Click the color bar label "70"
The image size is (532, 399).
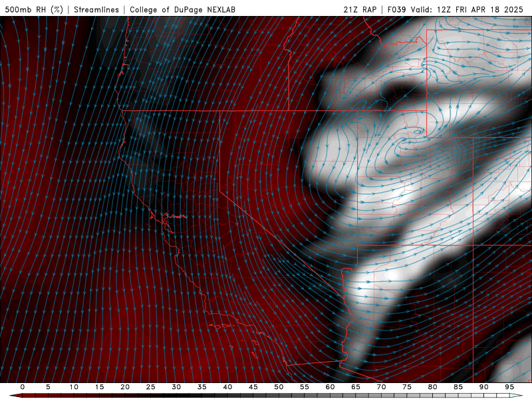pyautogui.click(x=381, y=387)
